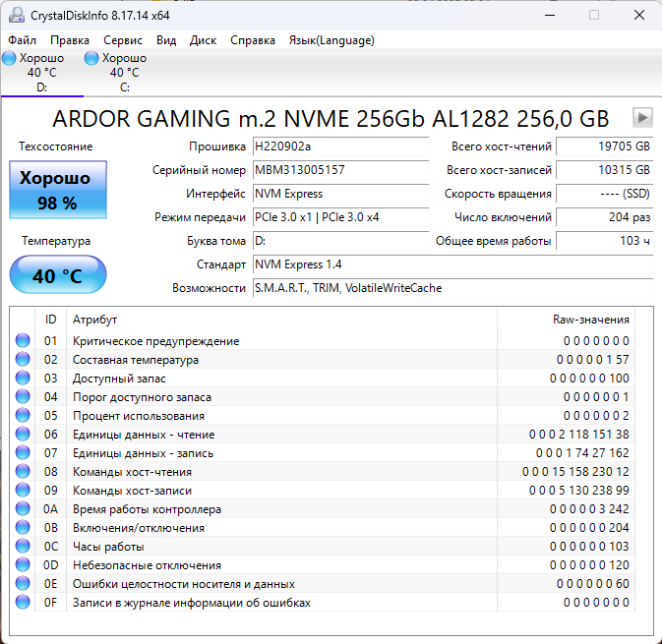Open the Сервис menu
This screenshot has height=644, width=662.
click(122, 40)
